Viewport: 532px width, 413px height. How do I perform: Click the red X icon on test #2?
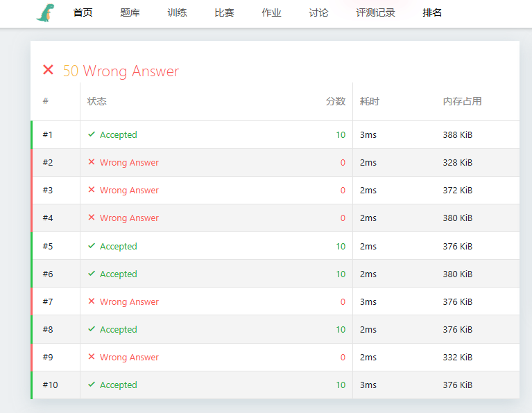[92, 162]
